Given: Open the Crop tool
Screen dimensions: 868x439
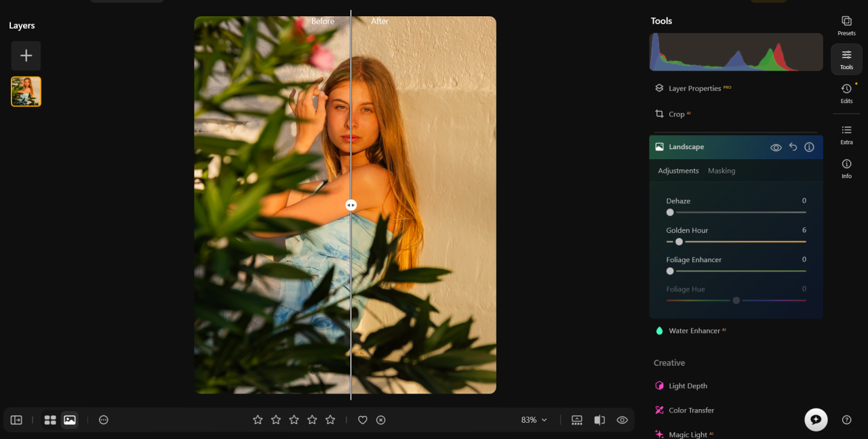Looking at the screenshot, I should coord(673,114).
